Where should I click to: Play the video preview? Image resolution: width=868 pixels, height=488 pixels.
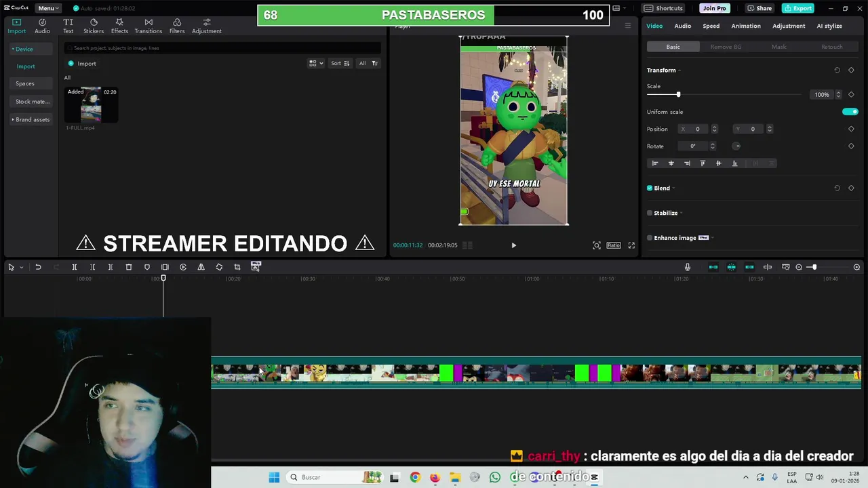(513, 245)
